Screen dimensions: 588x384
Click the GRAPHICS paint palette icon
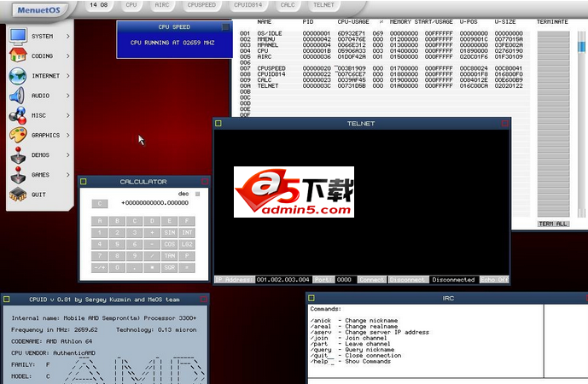tap(18, 135)
